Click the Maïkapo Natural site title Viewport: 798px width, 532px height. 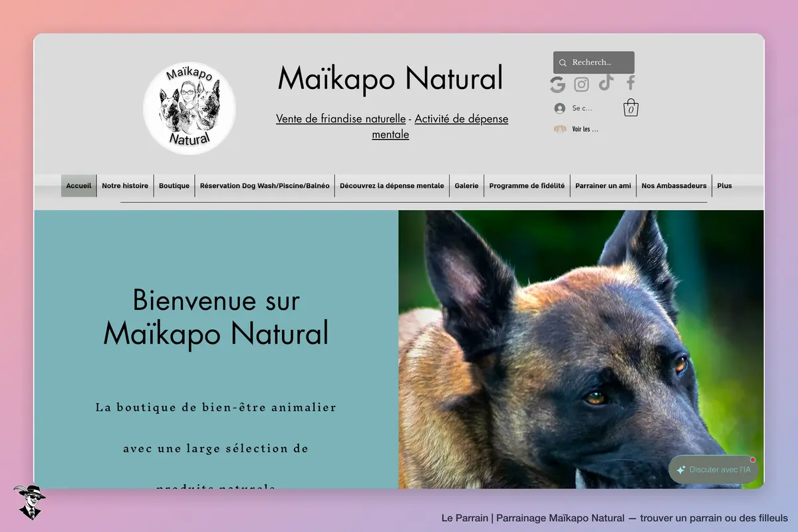coord(390,78)
